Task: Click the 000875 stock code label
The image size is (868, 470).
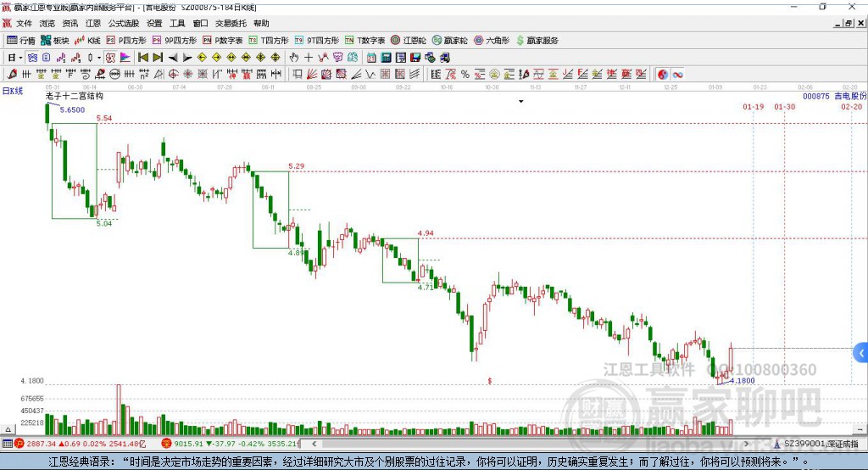Action: 816,97
